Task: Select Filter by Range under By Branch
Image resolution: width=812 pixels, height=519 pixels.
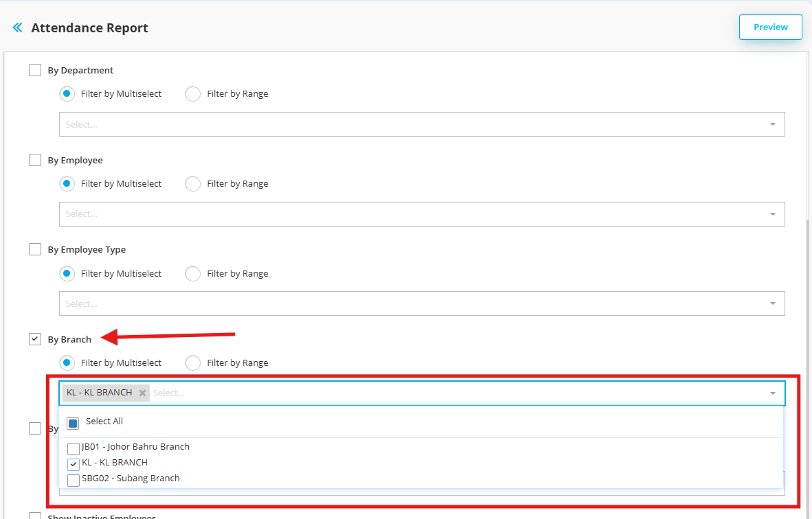Action: point(192,362)
